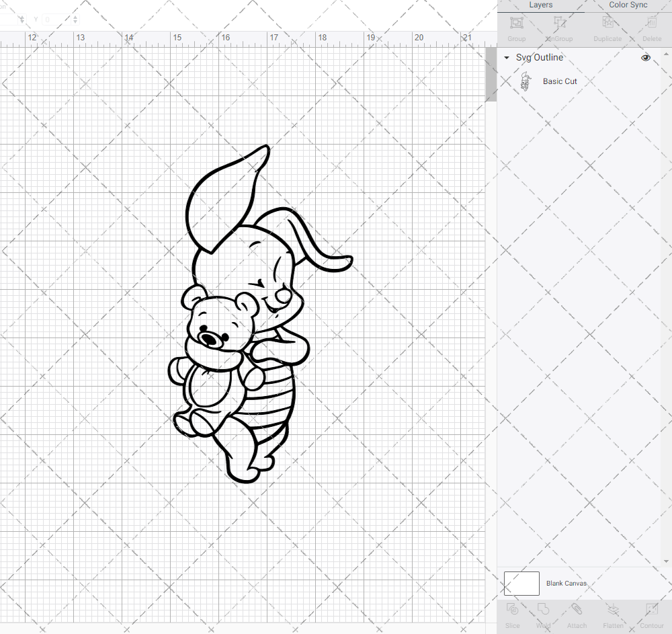Click the Contour tool icon
The width and height of the screenshot is (672, 634).
651,609
